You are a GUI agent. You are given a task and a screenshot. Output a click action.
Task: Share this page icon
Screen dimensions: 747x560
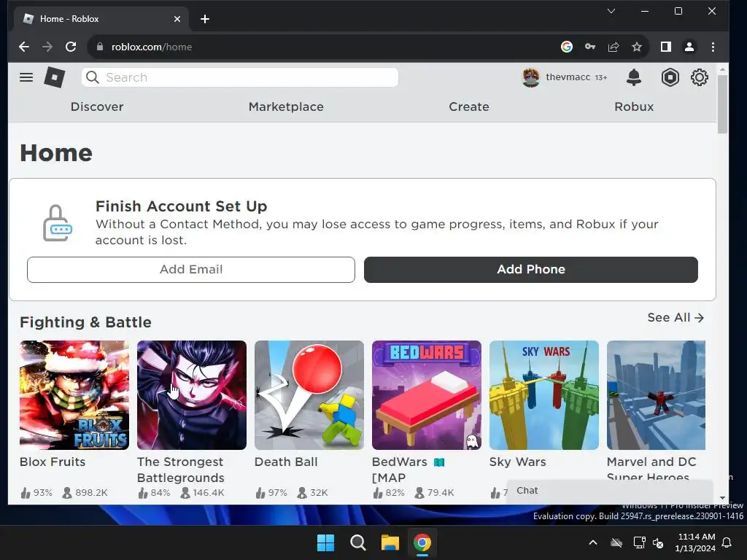coord(613,47)
